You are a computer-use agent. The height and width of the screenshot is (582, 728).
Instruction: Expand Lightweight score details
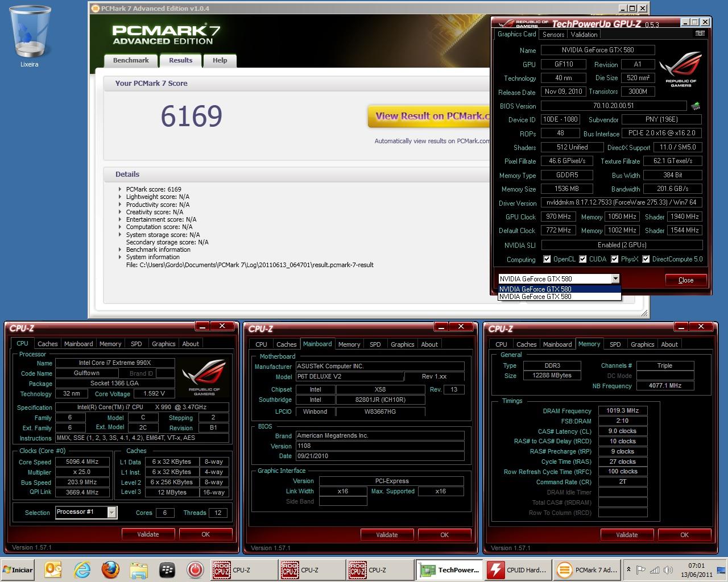pyautogui.click(x=120, y=197)
